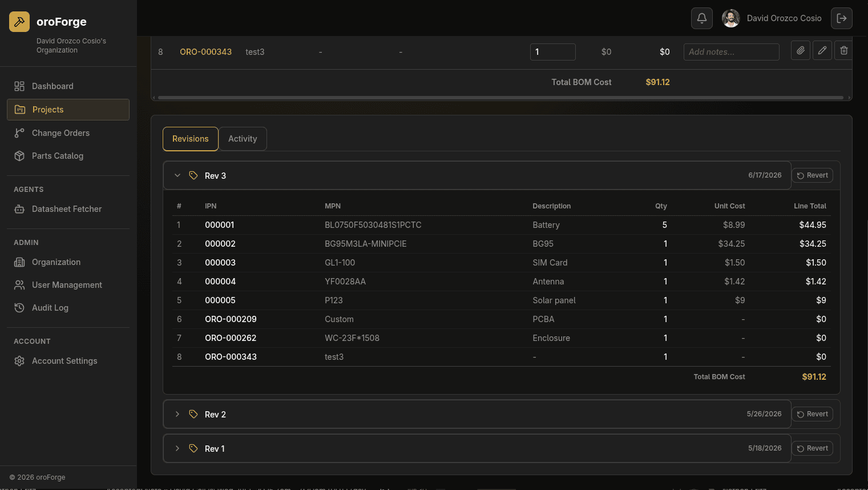Click the Description column header
This screenshot has height=490, width=868.
click(x=551, y=206)
